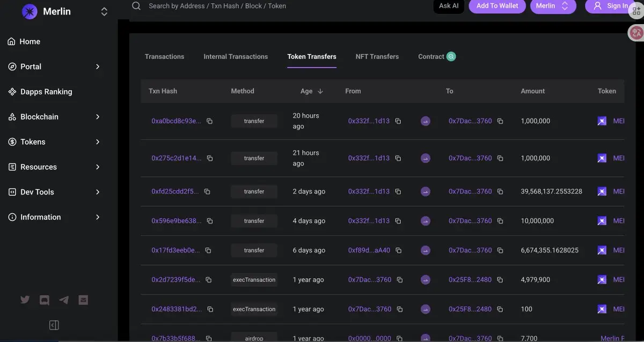Copy txn hash 0x17fd3eeb0e...
The width and height of the screenshot is (644, 342).
point(208,250)
